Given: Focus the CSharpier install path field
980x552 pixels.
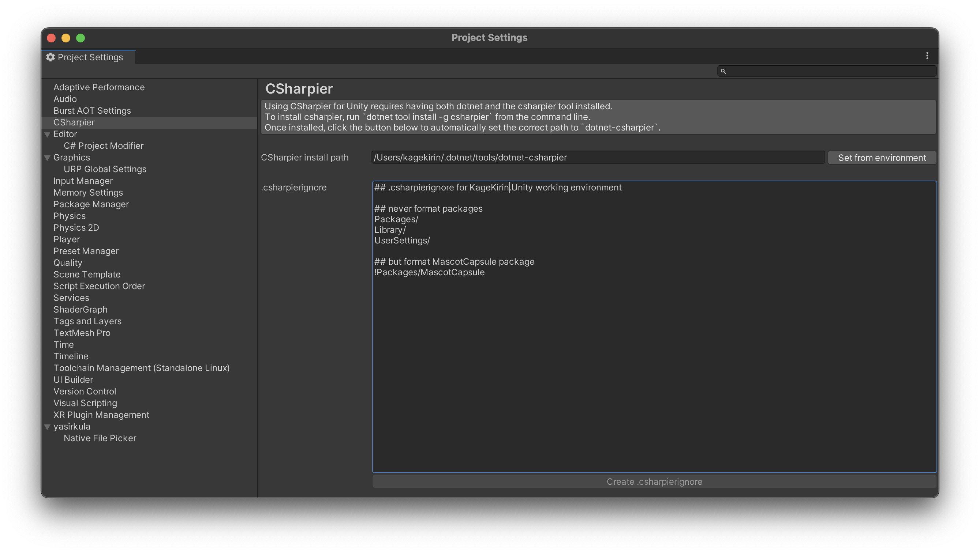Looking at the screenshot, I should 597,158.
